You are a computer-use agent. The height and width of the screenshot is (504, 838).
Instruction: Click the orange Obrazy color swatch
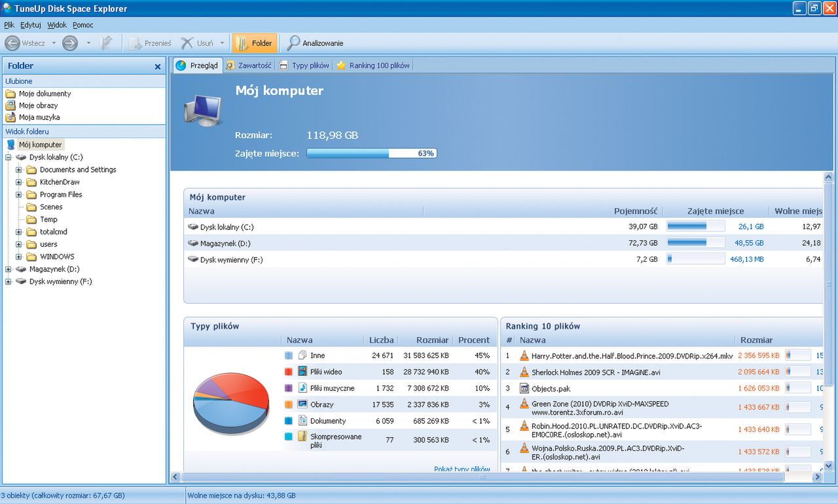[289, 405]
